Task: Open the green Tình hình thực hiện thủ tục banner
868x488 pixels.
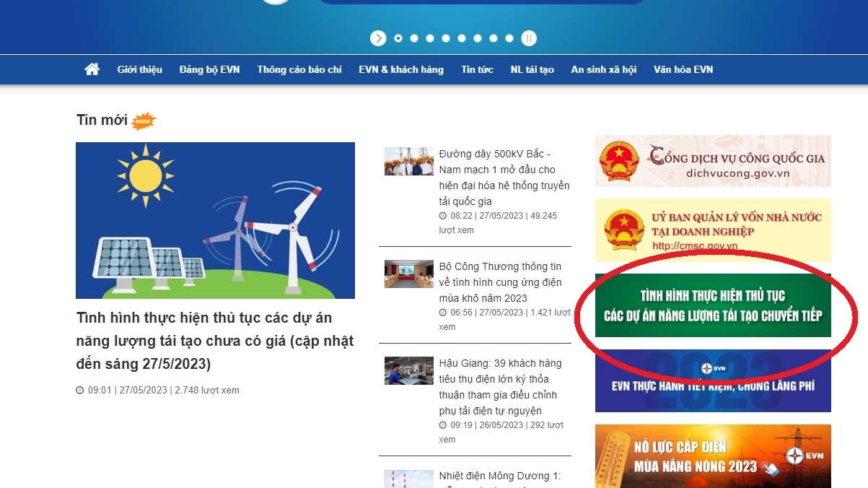Action: 713,305
